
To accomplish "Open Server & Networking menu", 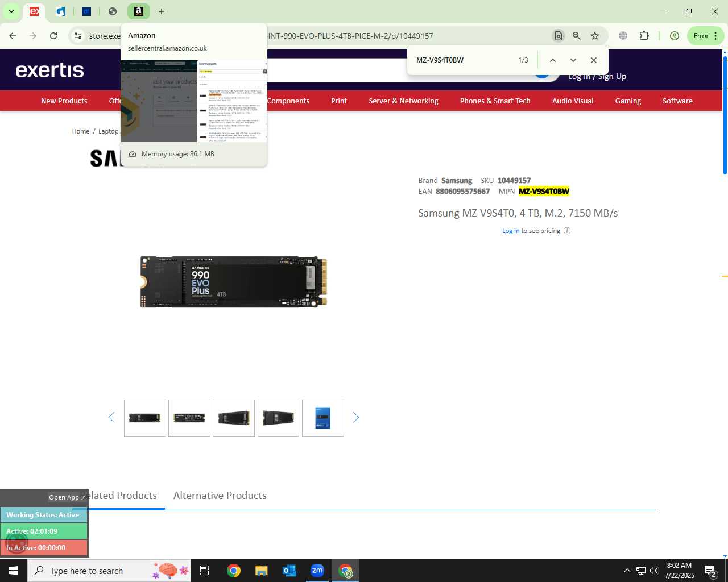I will pos(403,101).
